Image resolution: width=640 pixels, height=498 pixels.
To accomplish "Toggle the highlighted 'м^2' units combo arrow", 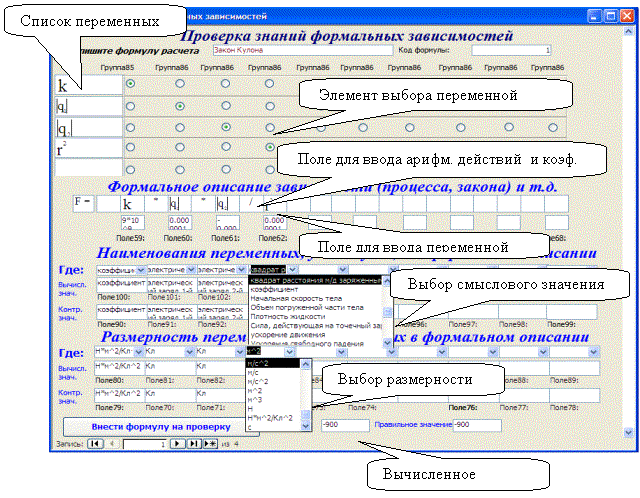I will click(289, 351).
